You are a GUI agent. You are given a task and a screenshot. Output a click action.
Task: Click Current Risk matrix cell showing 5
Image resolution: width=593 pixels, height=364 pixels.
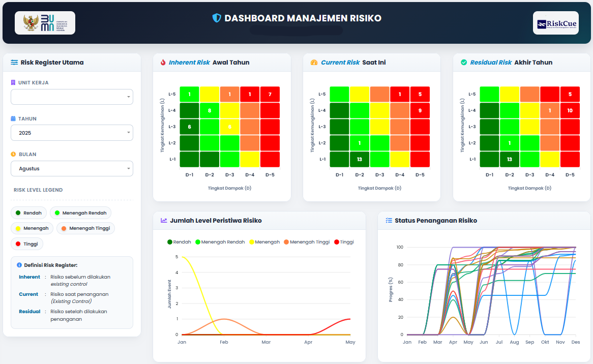point(420,94)
